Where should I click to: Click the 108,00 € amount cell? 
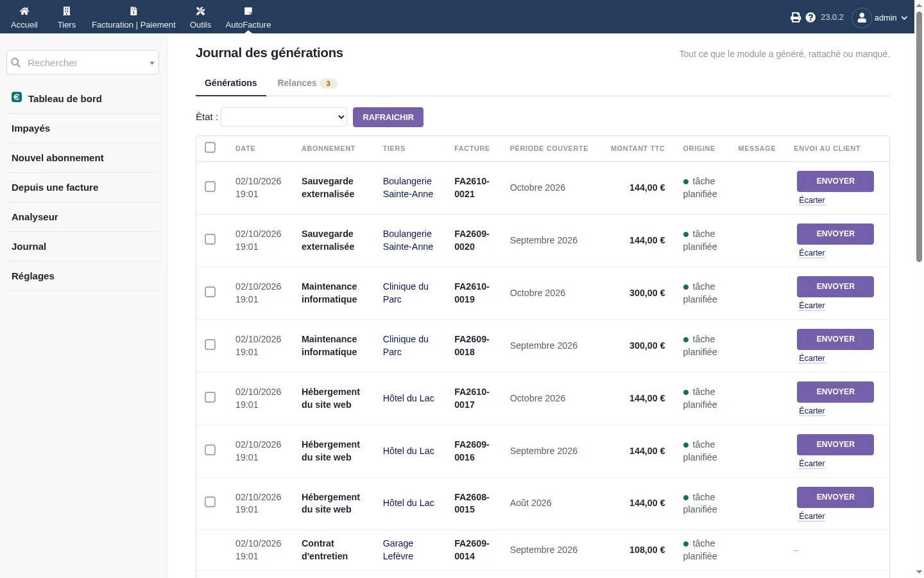(x=647, y=550)
